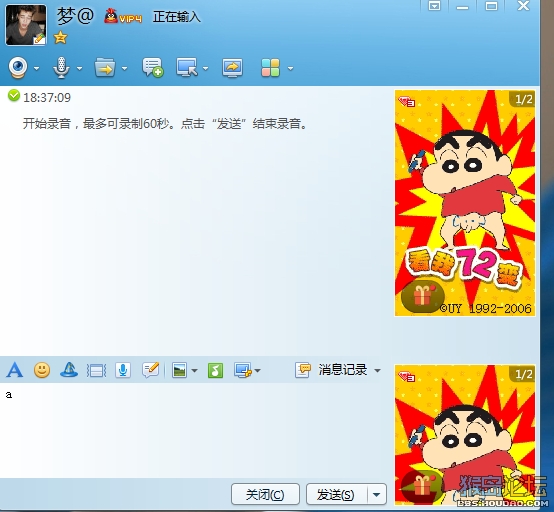Screen dimensions: 554x512
Task: Expand the applications grid dropdown arrow
Action: pos(290,68)
